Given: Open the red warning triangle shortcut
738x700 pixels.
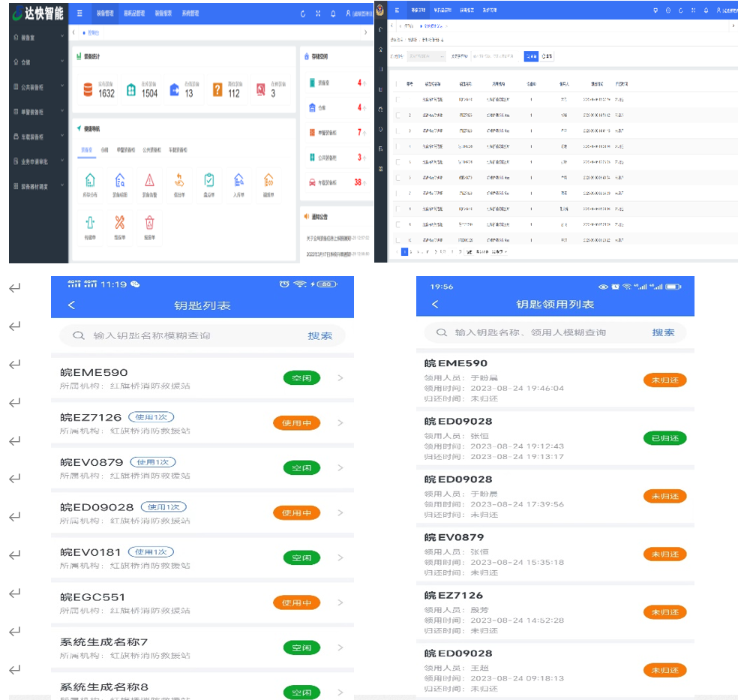Looking at the screenshot, I should 149,180.
